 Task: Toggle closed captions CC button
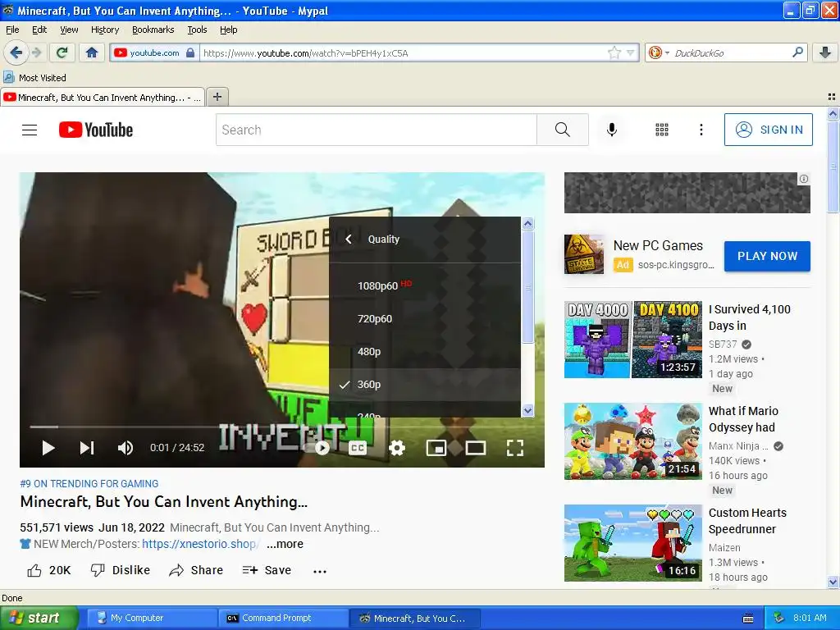[x=358, y=448]
